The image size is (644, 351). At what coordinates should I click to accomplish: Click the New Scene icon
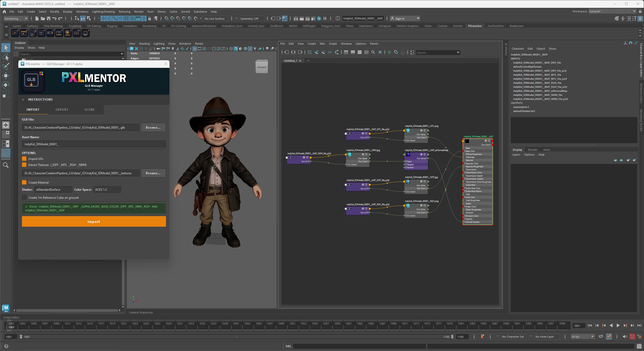tap(37, 18)
